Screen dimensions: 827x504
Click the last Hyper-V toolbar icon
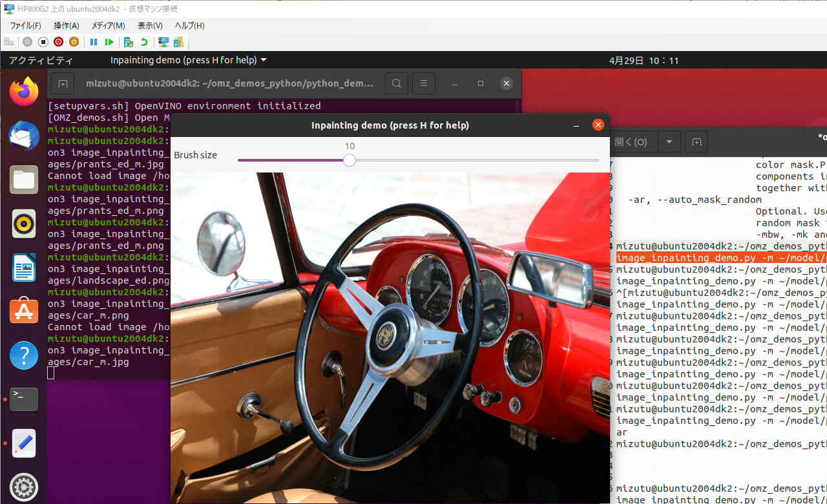(x=178, y=42)
